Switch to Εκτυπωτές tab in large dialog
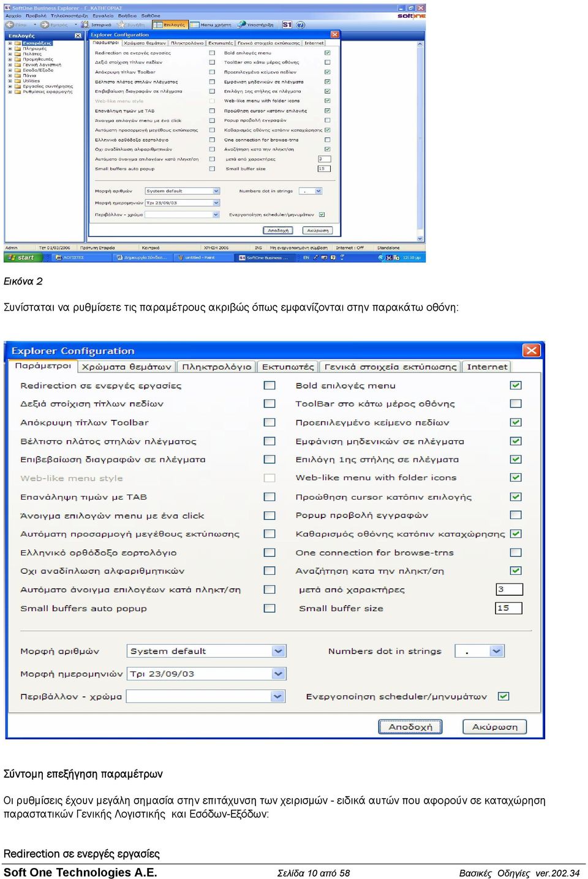588x879 pixels. (288, 367)
